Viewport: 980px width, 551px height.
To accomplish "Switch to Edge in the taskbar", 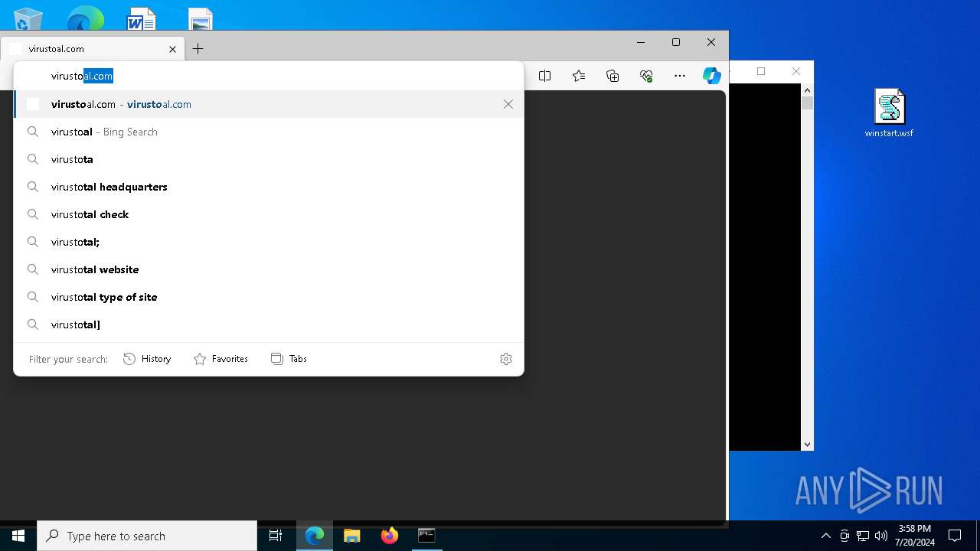I will pos(315,536).
